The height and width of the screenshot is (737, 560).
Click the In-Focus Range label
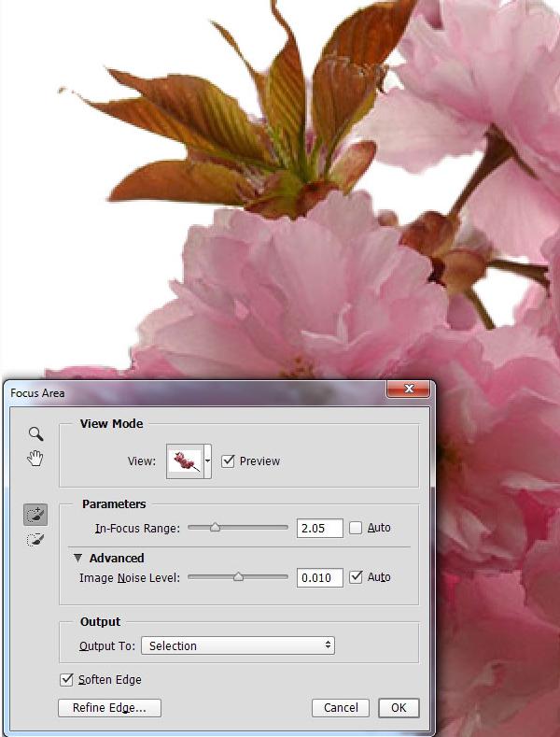point(137,529)
